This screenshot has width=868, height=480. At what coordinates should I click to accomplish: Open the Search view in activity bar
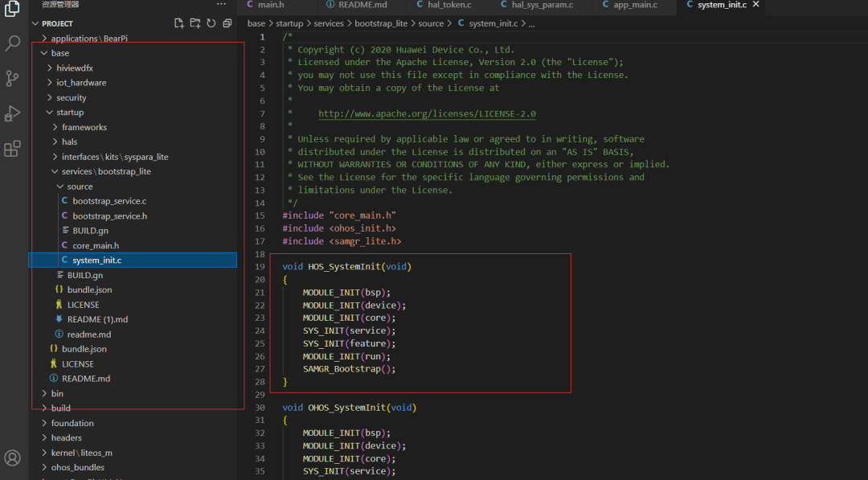12,43
